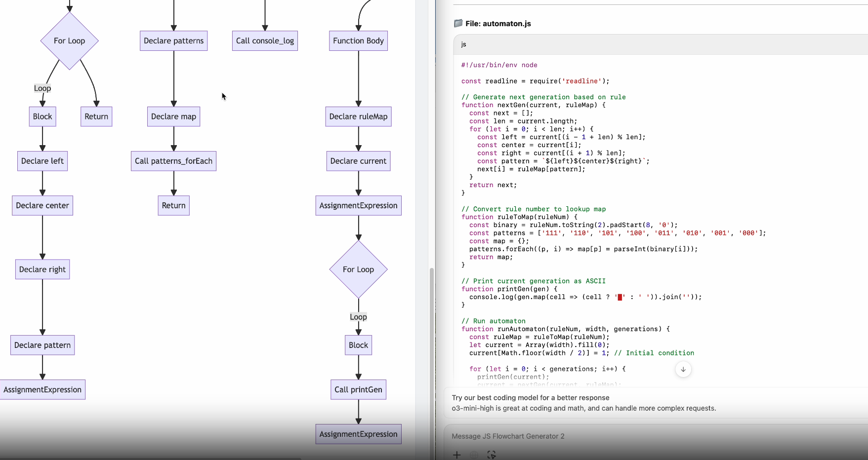Select the AssignmentExpression node under Declare current
The height and width of the screenshot is (460, 868).
pyautogui.click(x=359, y=206)
